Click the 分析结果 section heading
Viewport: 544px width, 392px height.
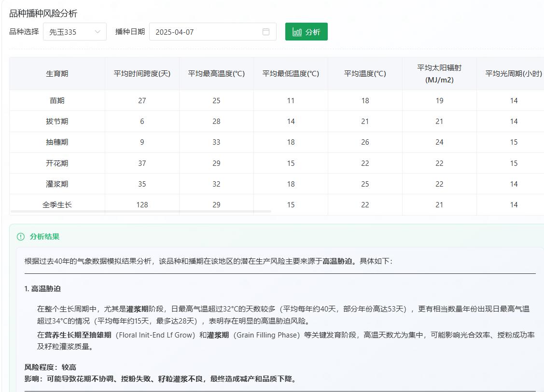44,237
